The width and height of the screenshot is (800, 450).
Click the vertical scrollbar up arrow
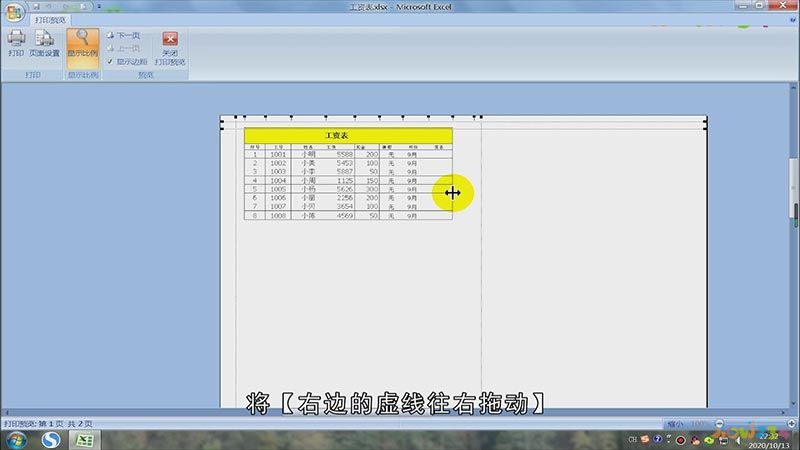[x=794, y=88]
